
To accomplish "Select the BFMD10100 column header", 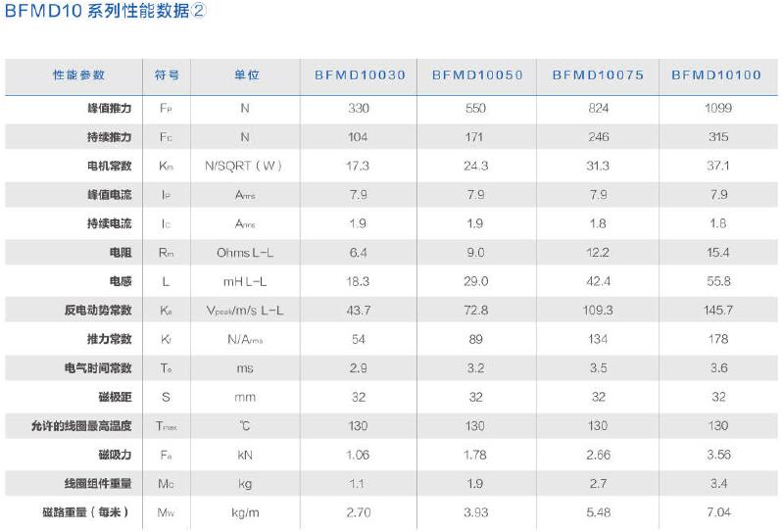I will coord(715,75).
